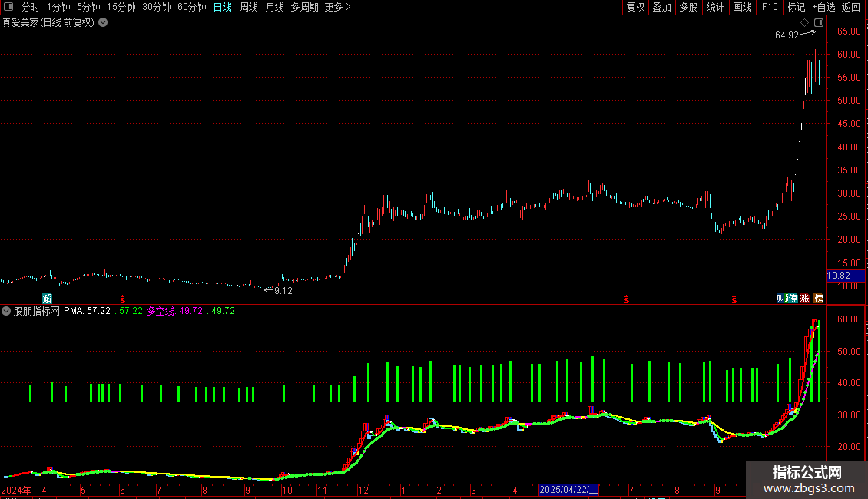Toggle the side panel icon beside the diamond

819,23
